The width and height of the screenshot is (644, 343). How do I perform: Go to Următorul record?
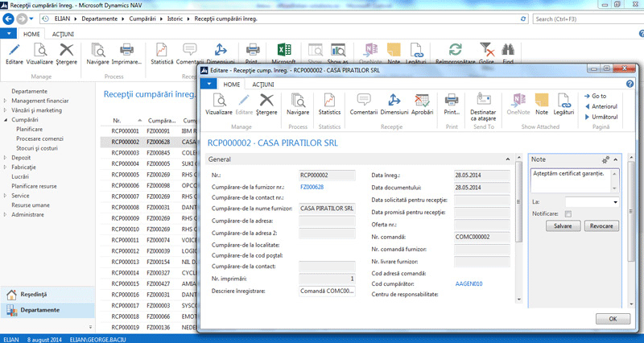point(601,117)
